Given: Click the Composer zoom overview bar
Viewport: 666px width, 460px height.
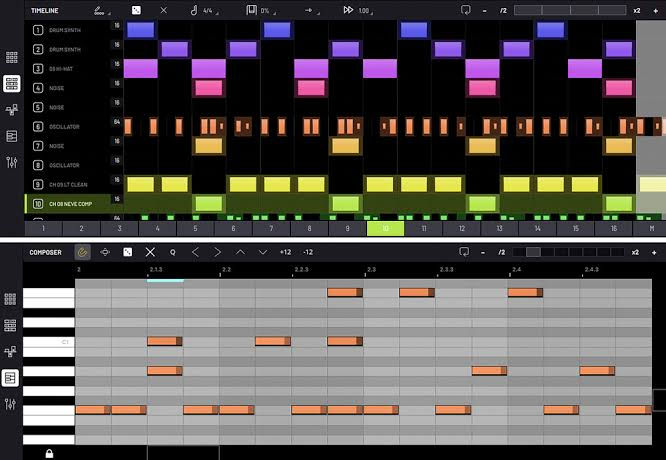Looking at the screenshot, I should pos(568,252).
